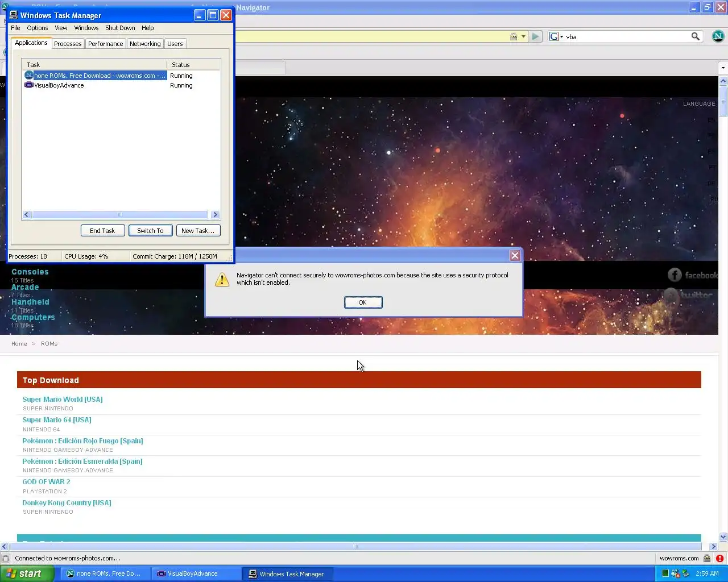The image size is (728, 582).
Task: Close the security protocol alert dialog
Action: (x=515, y=256)
